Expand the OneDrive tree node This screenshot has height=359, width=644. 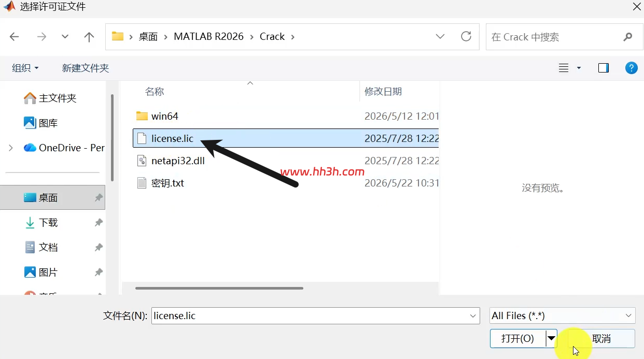point(11,148)
